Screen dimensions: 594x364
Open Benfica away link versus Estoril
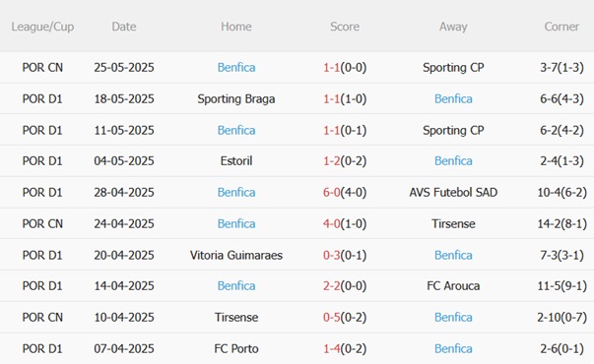453,160
